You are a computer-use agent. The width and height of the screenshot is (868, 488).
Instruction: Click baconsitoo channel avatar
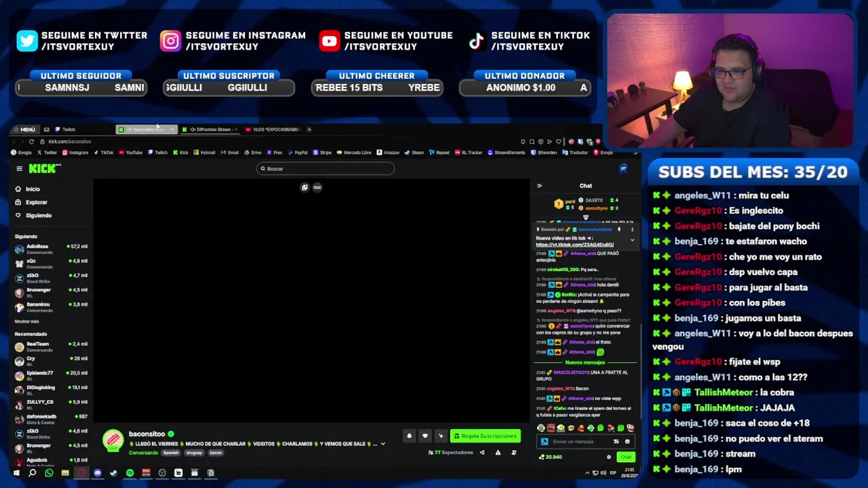click(113, 439)
